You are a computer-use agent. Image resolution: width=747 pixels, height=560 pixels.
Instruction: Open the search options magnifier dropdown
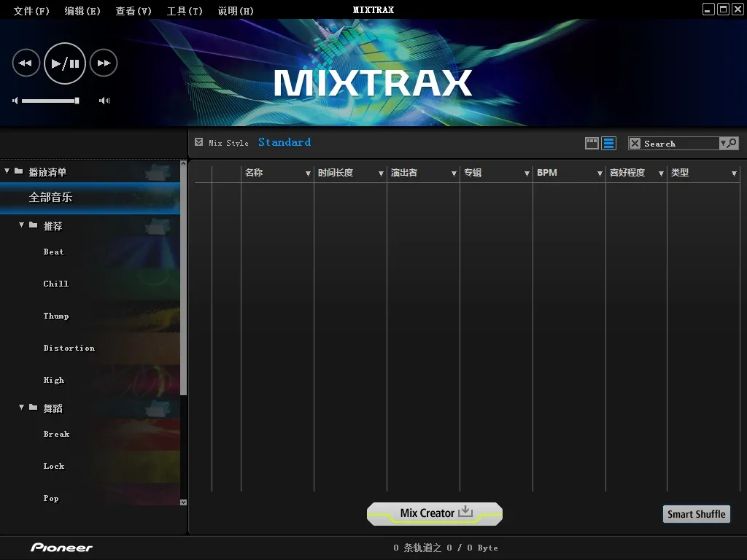click(729, 144)
